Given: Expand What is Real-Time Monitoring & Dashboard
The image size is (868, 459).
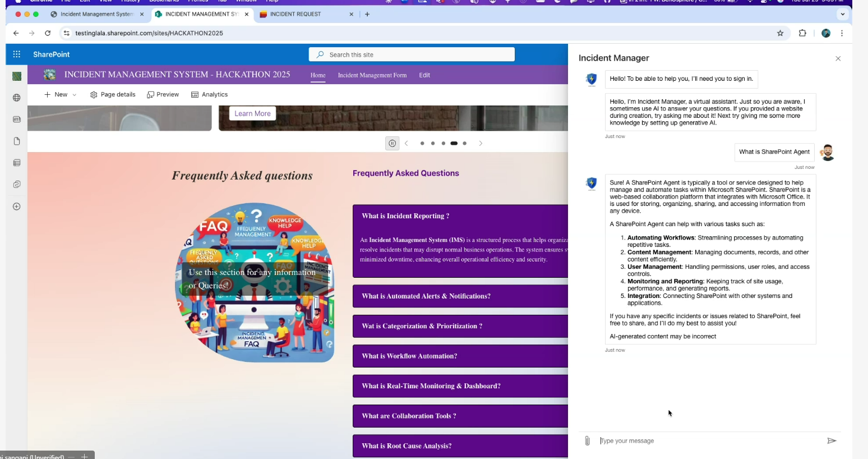Looking at the screenshot, I should click(x=460, y=386).
